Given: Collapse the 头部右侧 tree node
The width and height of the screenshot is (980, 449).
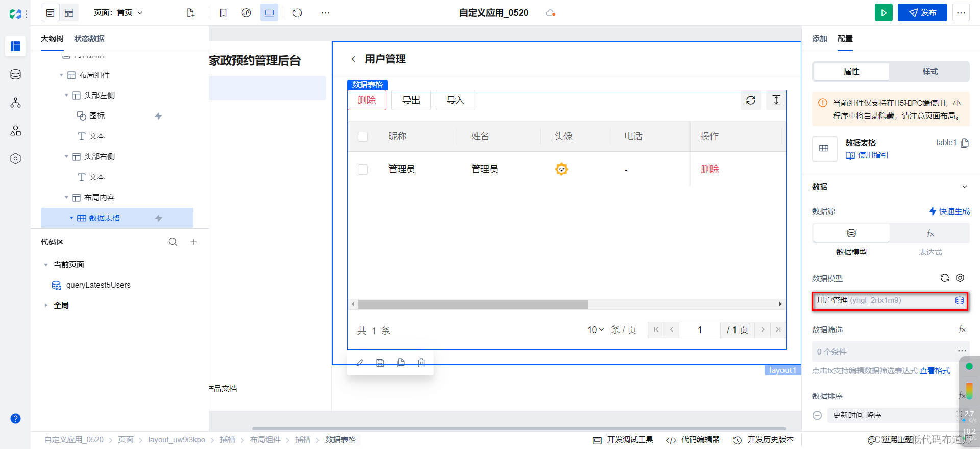Looking at the screenshot, I should (66, 157).
